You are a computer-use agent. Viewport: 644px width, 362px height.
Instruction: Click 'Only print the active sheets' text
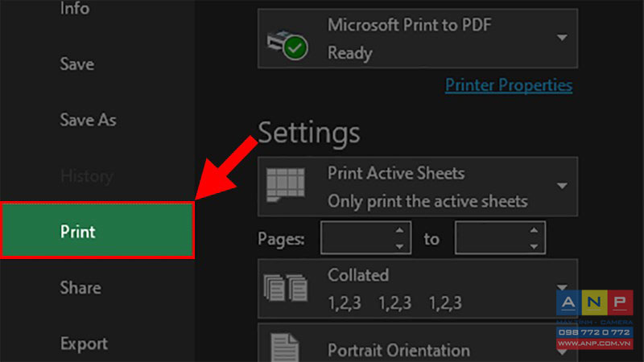tap(427, 202)
